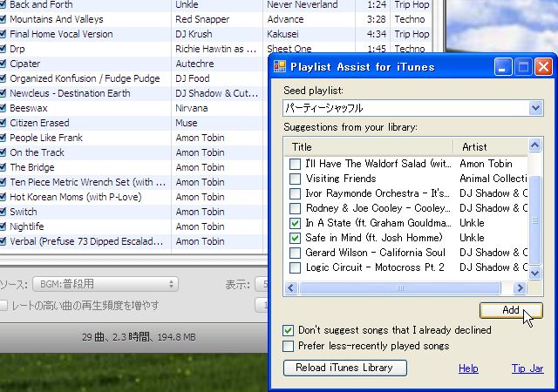
Task: Click album Never Neverland in iTunes list
Action: coord(303,4)
